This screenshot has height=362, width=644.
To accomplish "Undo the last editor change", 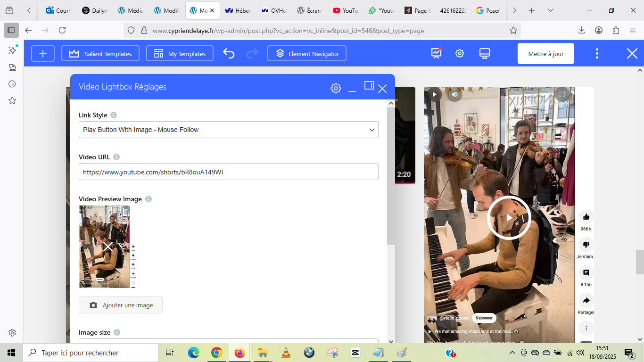I will coord(229,54).
